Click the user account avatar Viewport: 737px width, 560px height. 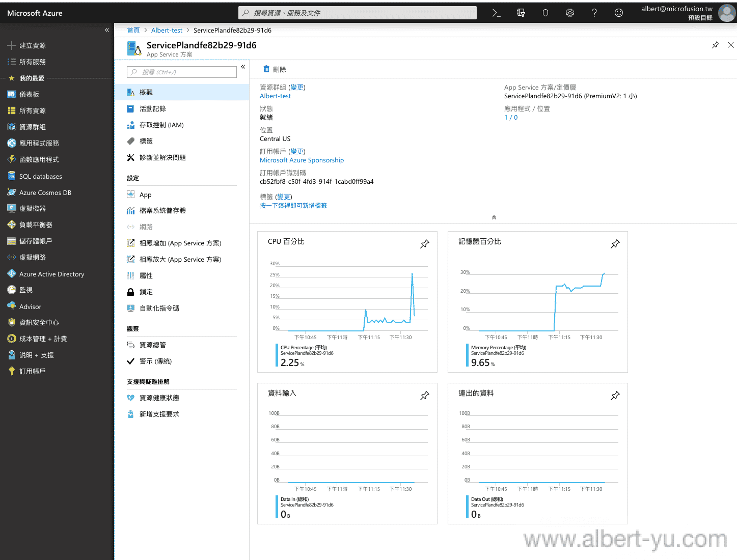(726, 13)
